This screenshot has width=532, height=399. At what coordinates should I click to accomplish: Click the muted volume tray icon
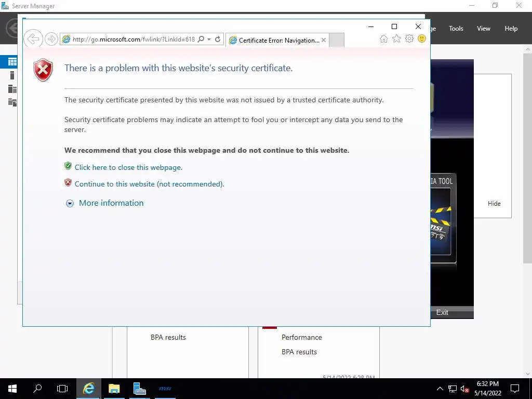point(465,389)
